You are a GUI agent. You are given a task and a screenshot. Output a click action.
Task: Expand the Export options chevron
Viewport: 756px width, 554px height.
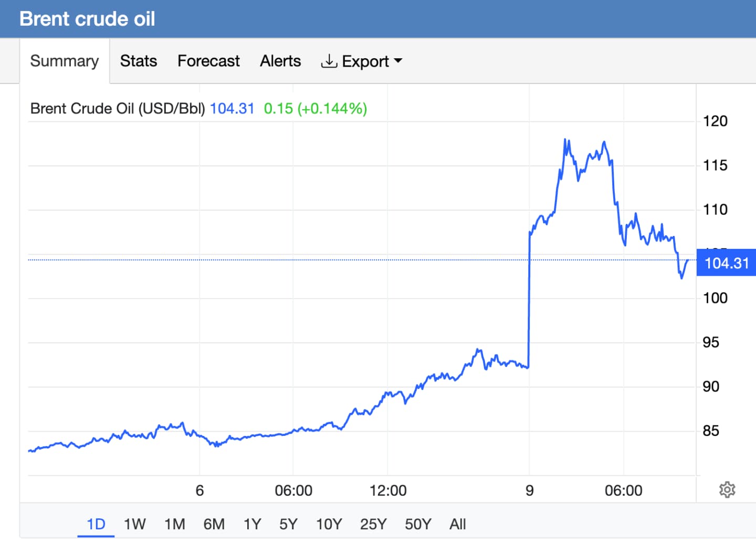pos(399,61)
